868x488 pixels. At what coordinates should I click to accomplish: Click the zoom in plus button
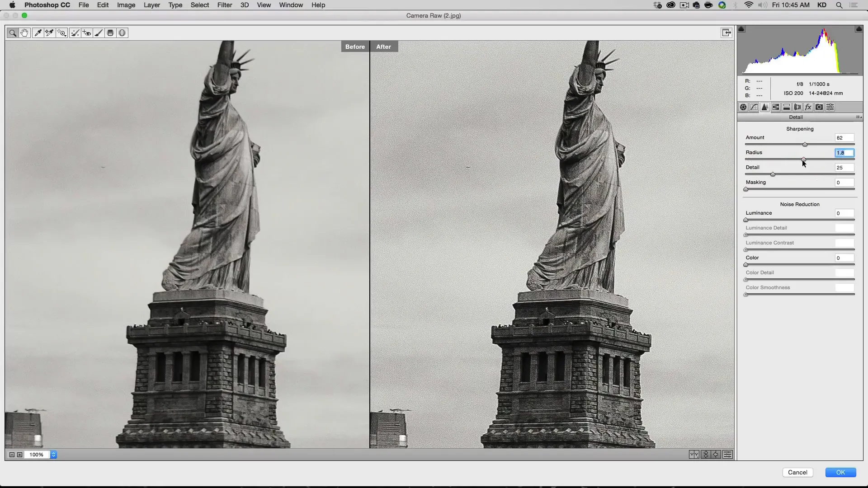click(19, 455)
